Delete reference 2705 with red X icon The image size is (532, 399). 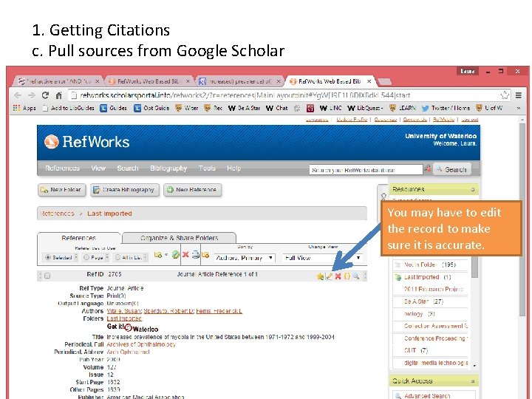(338, 276)
